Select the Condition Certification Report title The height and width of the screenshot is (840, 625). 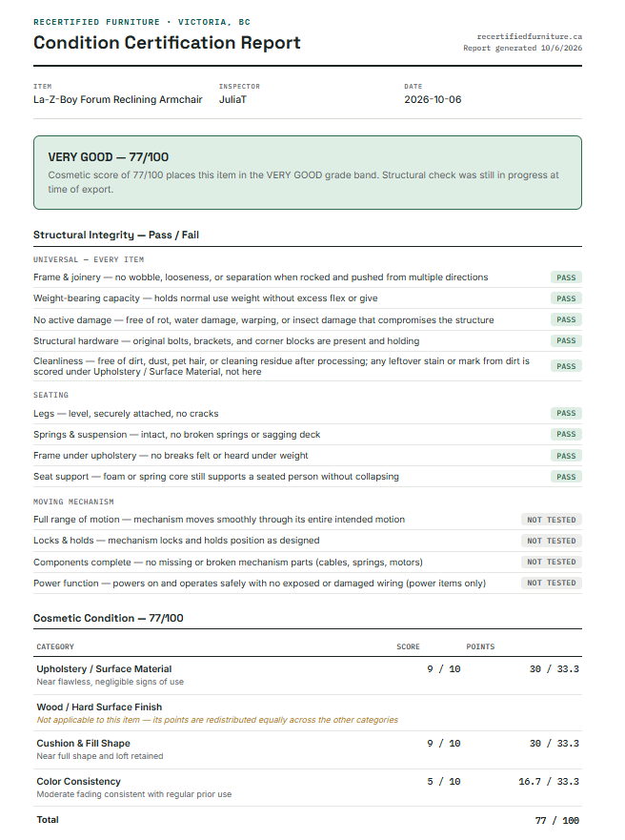(x=167, y=42)
